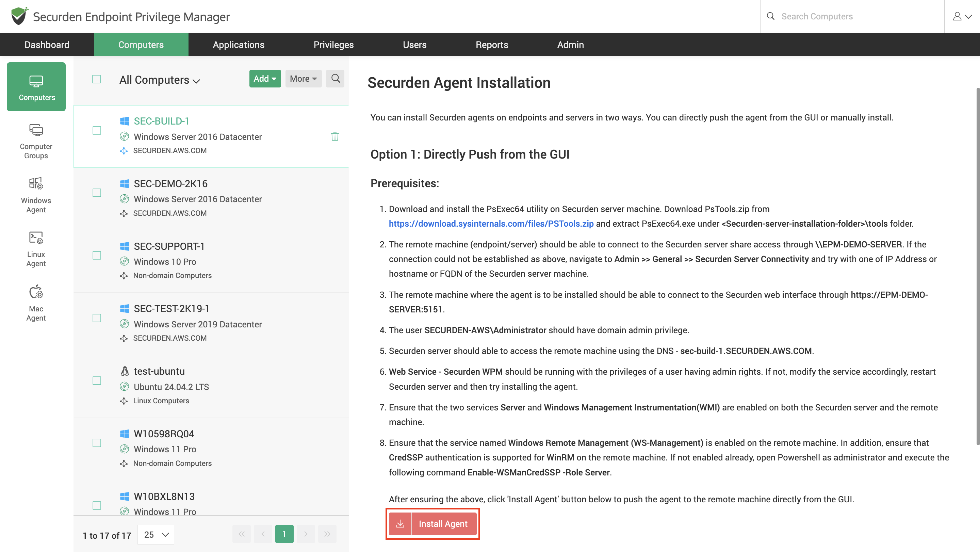The image size is (980, 552).
Task: Switch to the Computers tab
Action: click(141, 45)
